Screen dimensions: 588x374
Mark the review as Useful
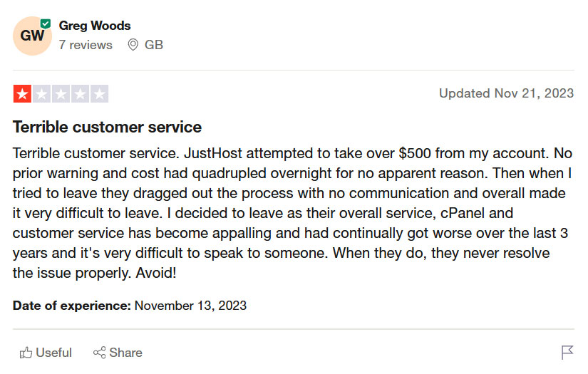pos(46,353)
